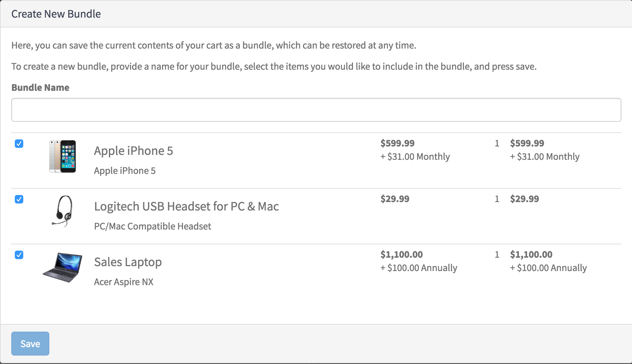Focus the Bundle Name text field

click(316, 110)
